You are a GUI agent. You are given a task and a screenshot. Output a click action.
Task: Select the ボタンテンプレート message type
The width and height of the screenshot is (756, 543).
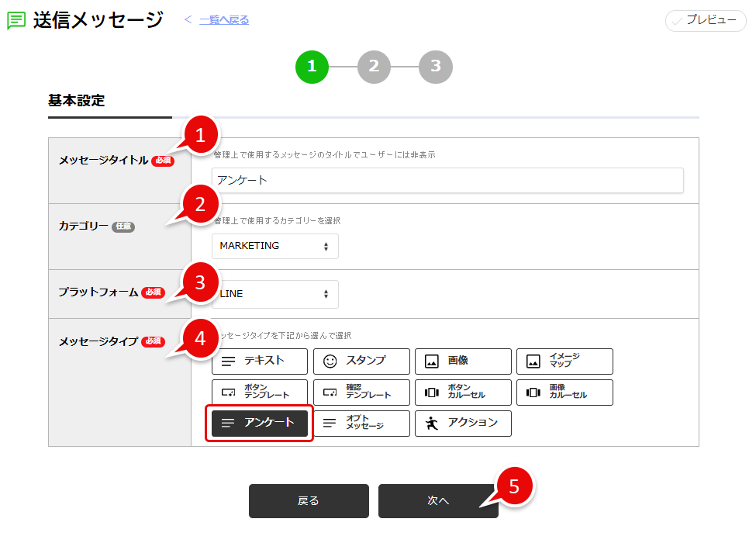[x=260, y=392]
